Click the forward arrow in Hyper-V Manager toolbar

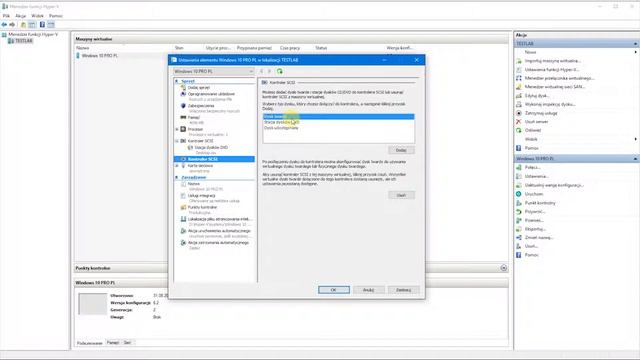pos(12,24)
